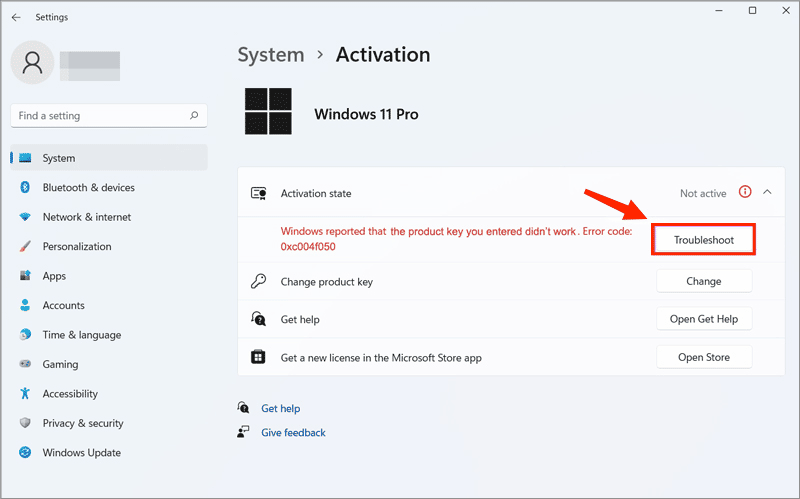Click the back arrow in Settings
The height and width of the screenshot is (499, 800).
[16, 17]
